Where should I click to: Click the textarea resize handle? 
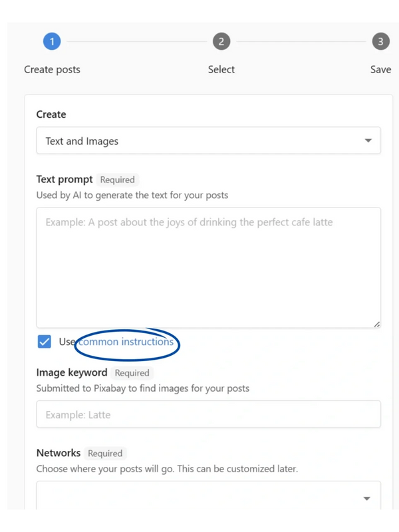pyautogui.click(x=377, y=324)
